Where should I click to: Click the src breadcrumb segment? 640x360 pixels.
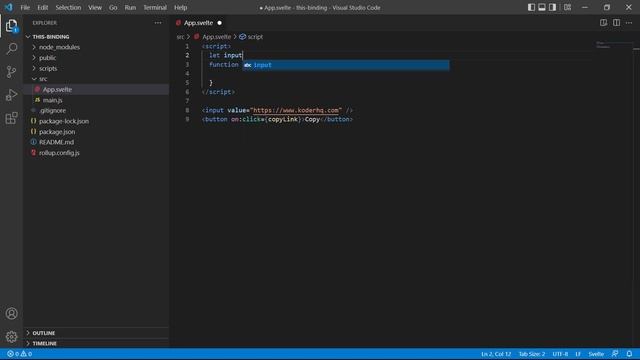tap(180, 37)
